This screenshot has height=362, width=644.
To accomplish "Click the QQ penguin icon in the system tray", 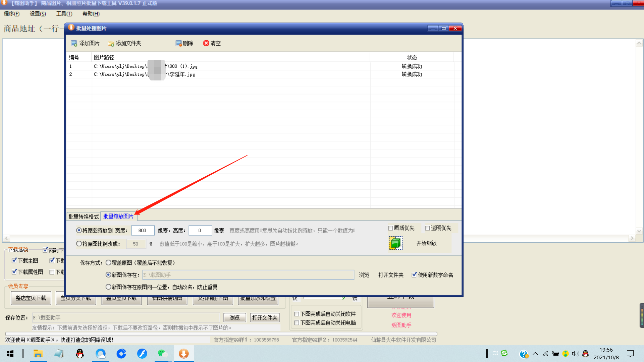I will click(x=586, y=354).
